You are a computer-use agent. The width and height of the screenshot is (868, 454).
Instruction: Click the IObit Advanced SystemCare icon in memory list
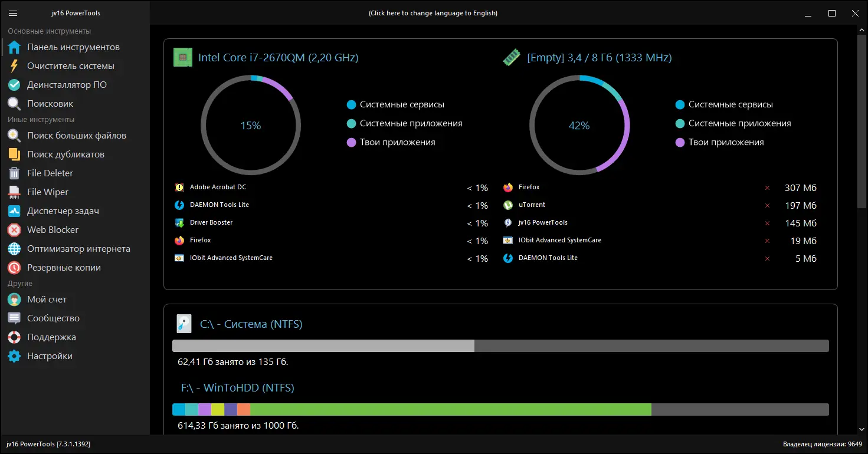[508, 241]
